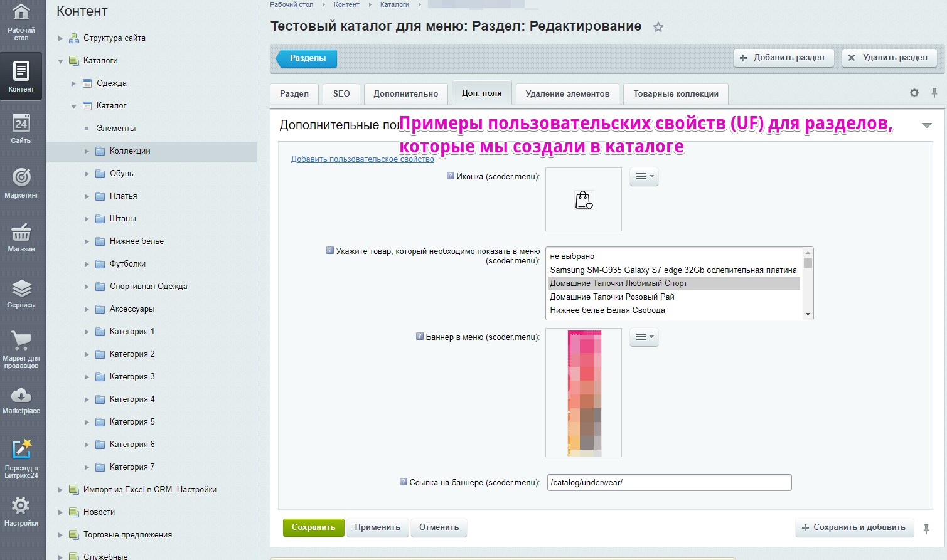The image size is (947, 560).
Task: Open the Сервисы sidebar section
Action: [x=21, y=293]
